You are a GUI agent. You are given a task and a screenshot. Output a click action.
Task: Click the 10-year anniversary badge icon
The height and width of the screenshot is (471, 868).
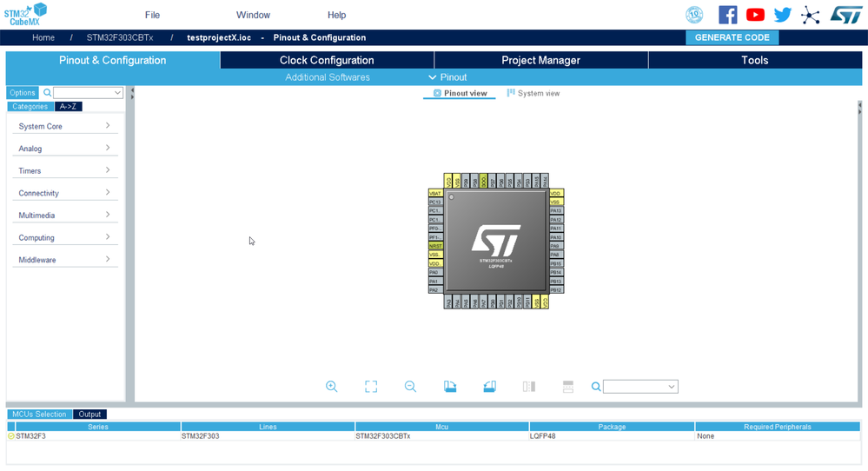[694, 15]
